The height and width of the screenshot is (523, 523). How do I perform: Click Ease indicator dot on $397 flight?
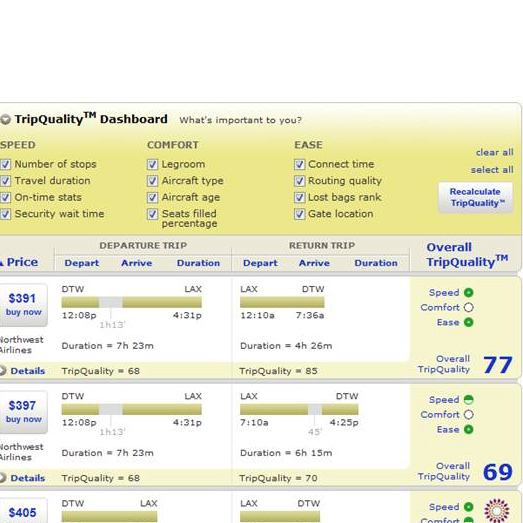[x=469, y=429]
